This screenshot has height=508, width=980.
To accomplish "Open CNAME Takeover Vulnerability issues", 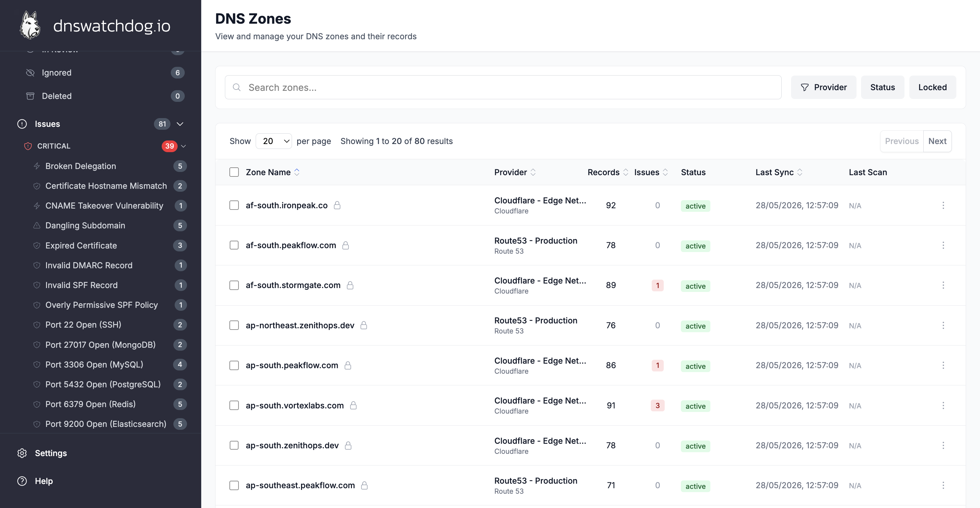I will [110, 206].
